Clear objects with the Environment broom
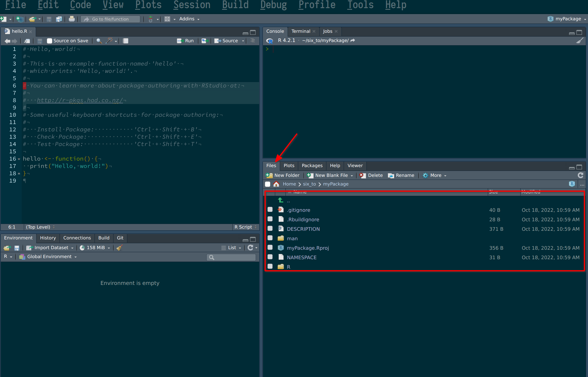This screenshot has width=588, height=377. click(x=119, y=248)
